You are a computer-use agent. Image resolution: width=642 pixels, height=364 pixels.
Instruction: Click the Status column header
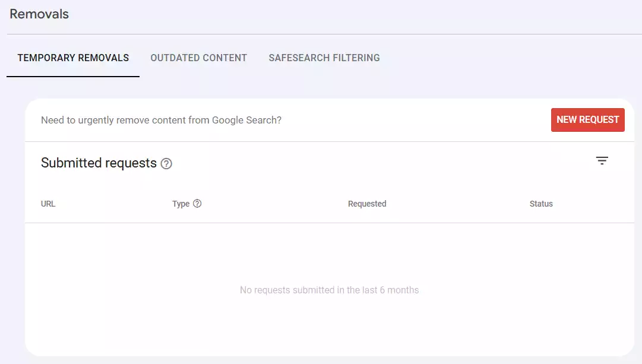[x=541, y=203]
